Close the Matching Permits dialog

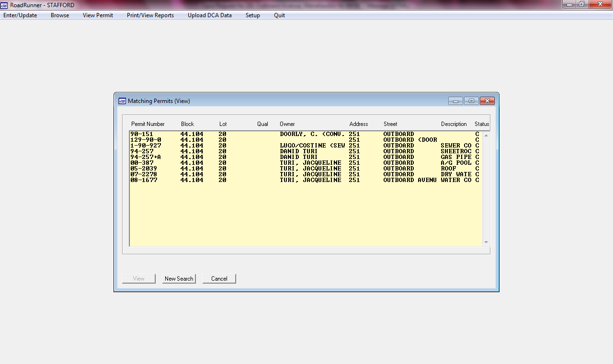(487, 101)
